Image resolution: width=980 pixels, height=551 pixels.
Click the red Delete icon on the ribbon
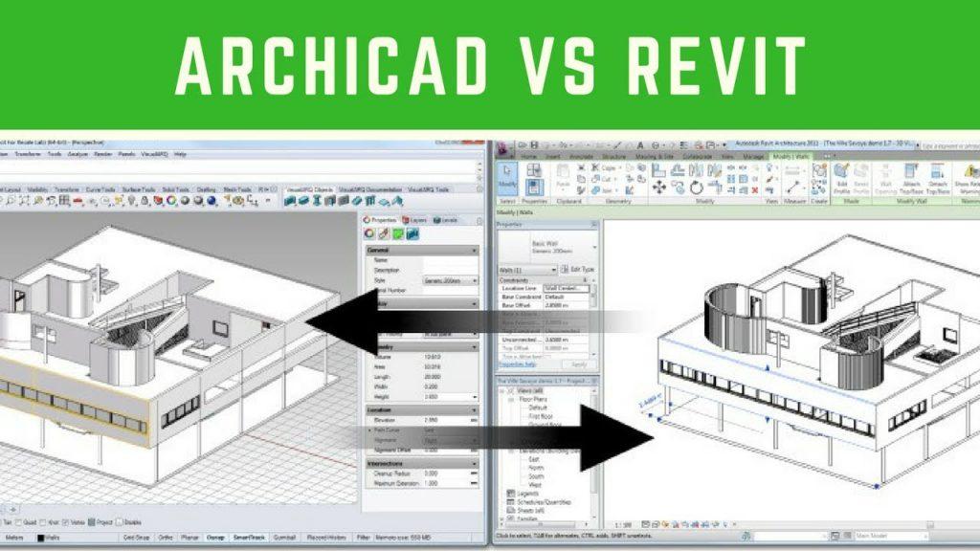(754, 190)
